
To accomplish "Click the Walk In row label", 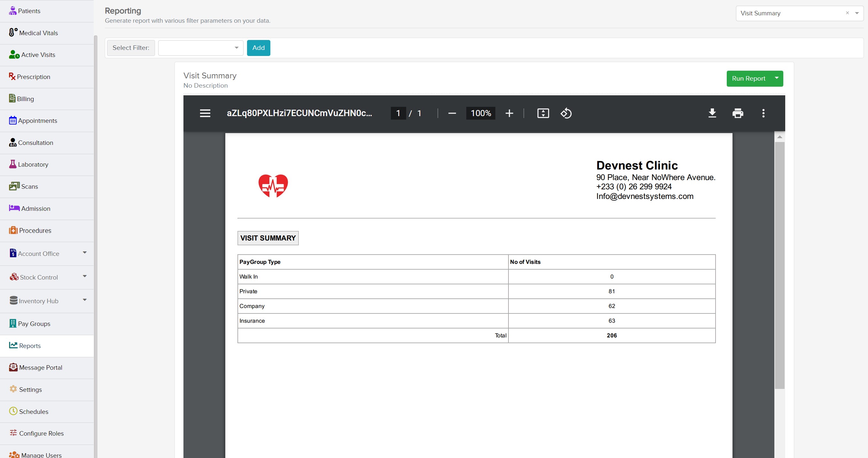I will (x=248, y=277).
